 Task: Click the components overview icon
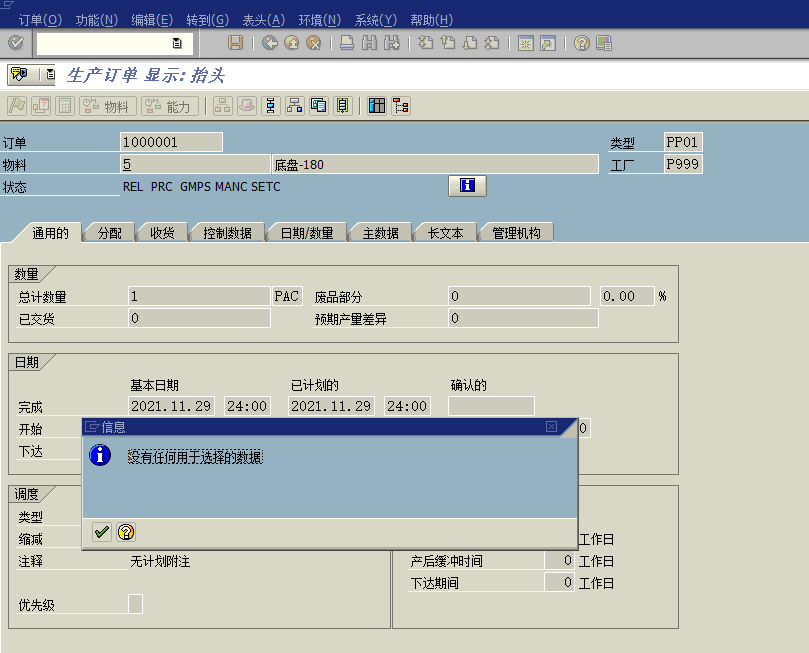(295, 106)
